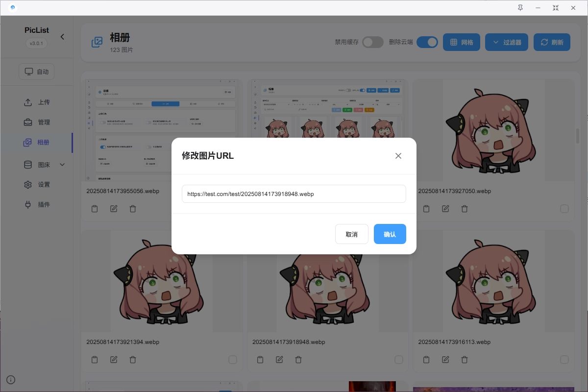Delete image 20250814173921394.webp
The height and width of the screenshot is (392, 588).
click(132, 360)
